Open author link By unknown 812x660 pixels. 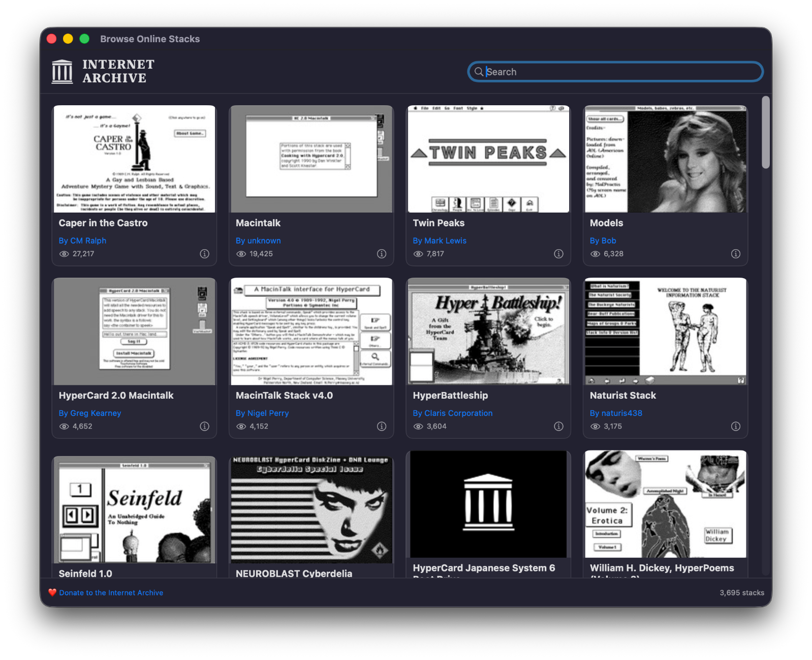pos(258,241)
